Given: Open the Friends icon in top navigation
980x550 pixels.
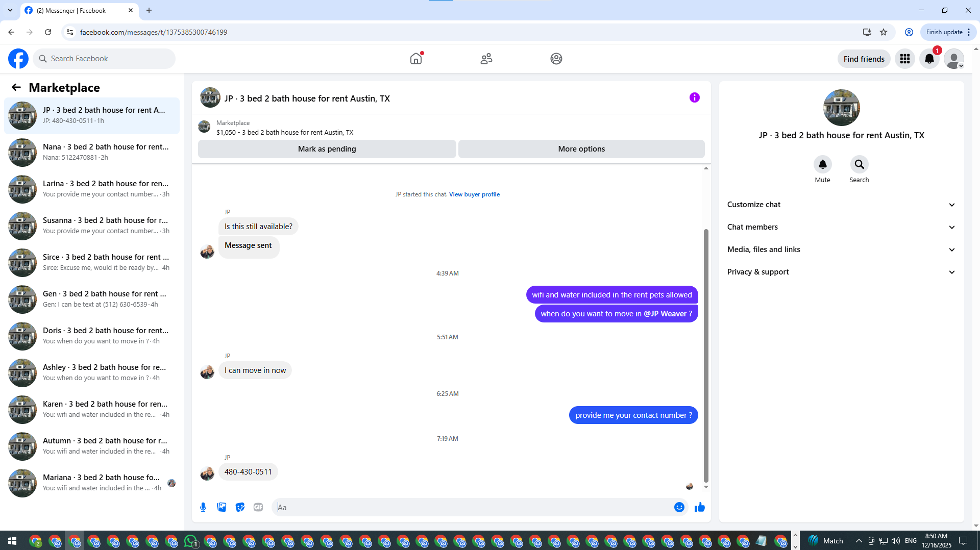Looking at the screenshot, I should [x=486, y=59].
